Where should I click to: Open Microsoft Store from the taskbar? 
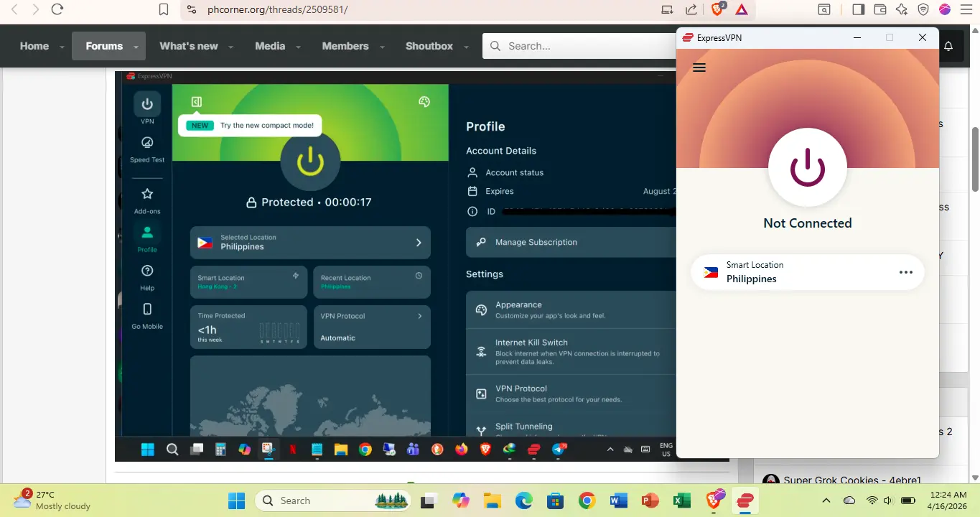click(555, 500)
